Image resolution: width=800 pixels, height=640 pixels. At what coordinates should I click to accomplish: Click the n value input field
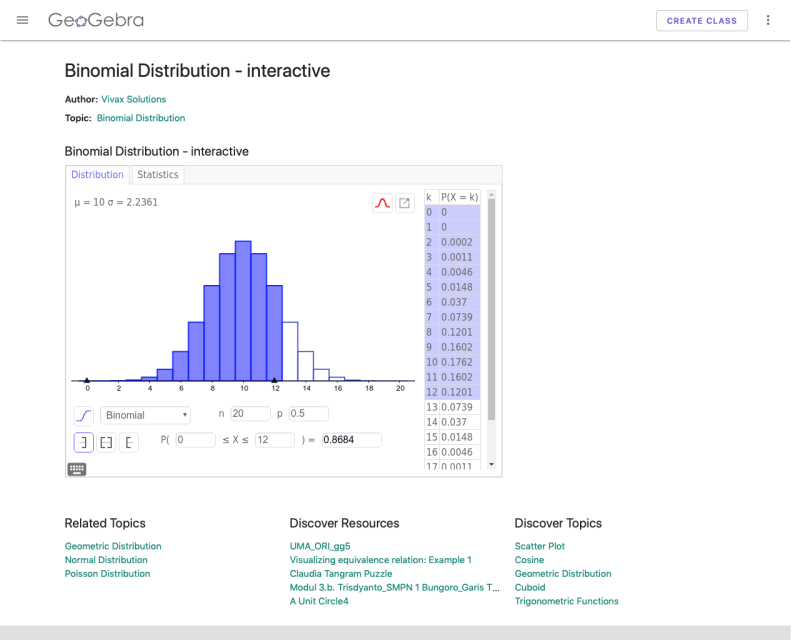click(250, 413)
